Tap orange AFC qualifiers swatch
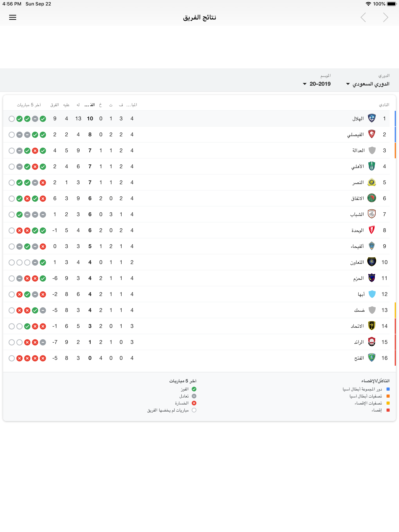Screen dimensions: 399x532 [388, 396]
